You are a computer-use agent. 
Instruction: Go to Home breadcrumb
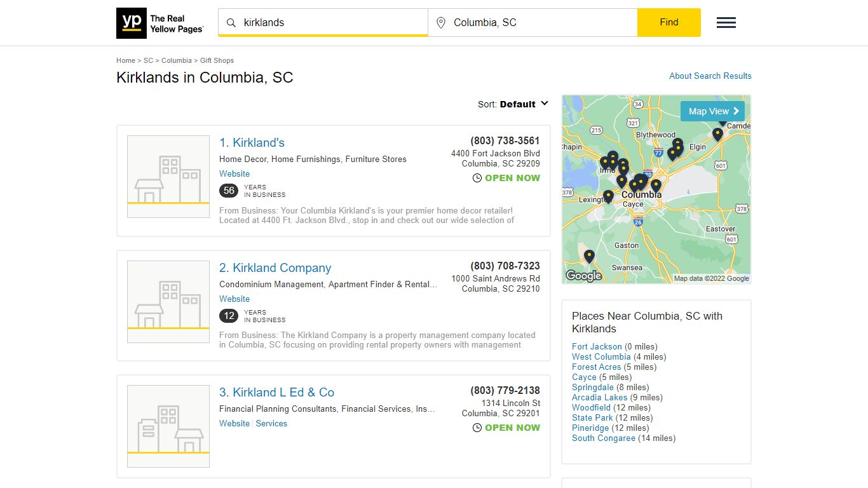click(x=126, y=60)
